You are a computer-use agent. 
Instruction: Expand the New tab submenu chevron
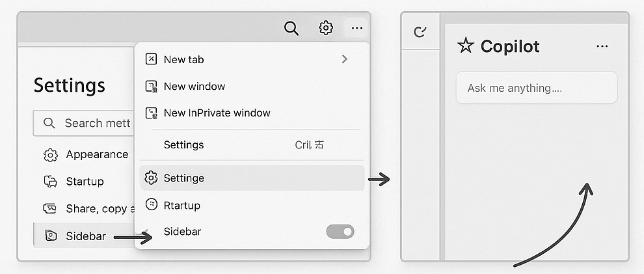[345, 59]
